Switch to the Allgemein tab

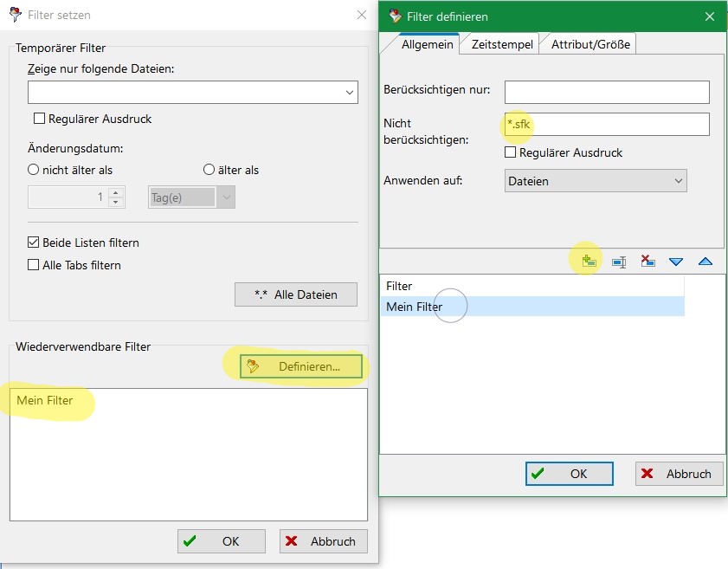tap(427, 44)
